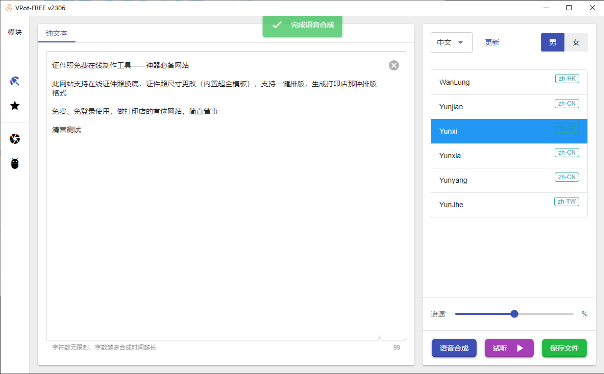
Task: Click inside the main text input area
Action: [226, 196]
